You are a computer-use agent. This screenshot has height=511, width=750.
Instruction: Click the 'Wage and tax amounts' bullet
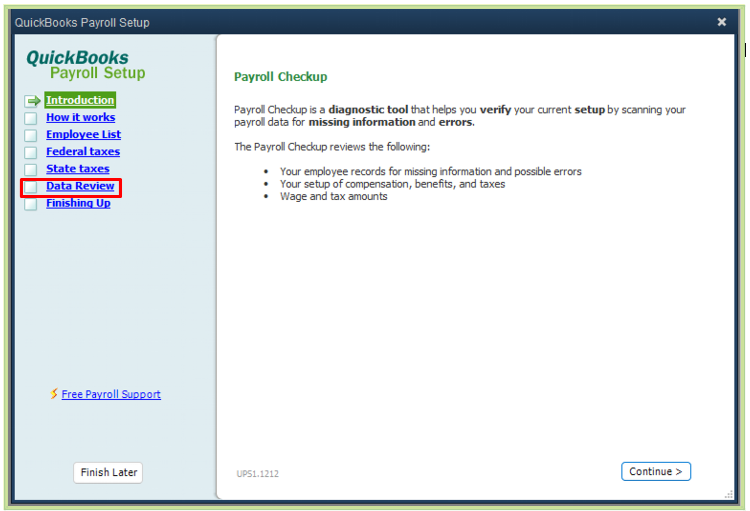click(x=333, y=197)
